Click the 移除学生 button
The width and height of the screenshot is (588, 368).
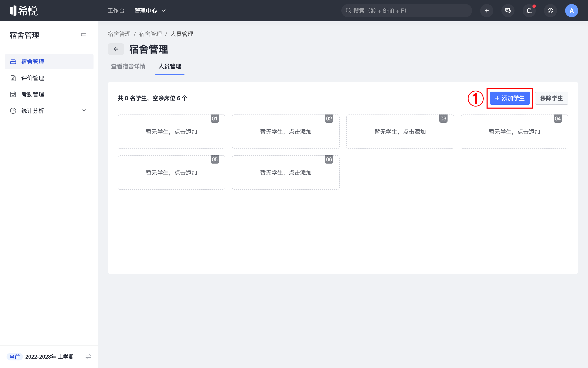click(551, 98)
